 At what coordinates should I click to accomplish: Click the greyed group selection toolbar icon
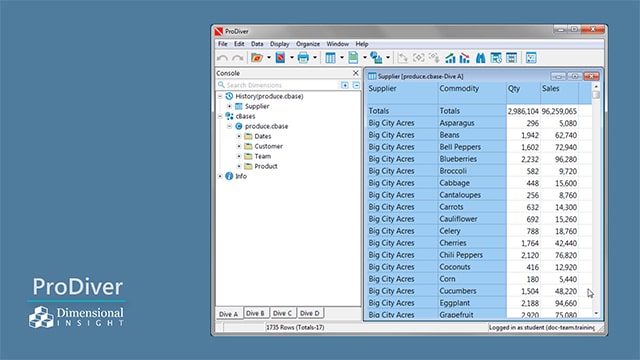point(434,58)
